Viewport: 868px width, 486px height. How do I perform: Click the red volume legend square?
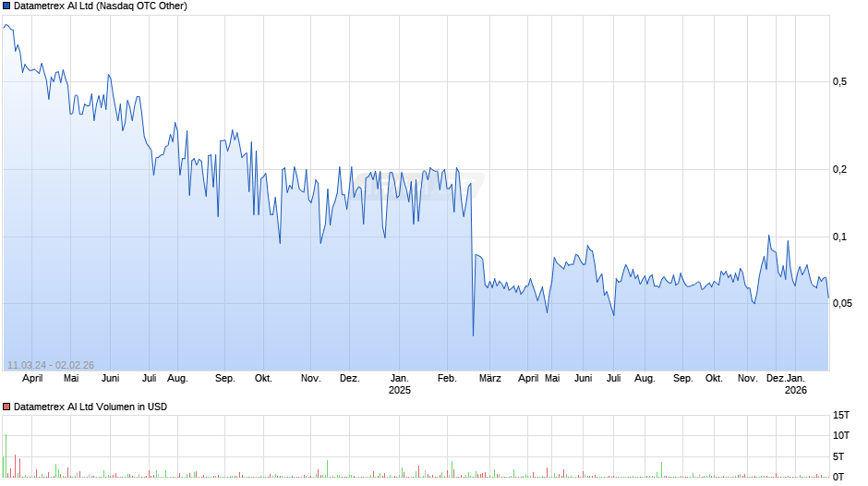pos(6,407)
